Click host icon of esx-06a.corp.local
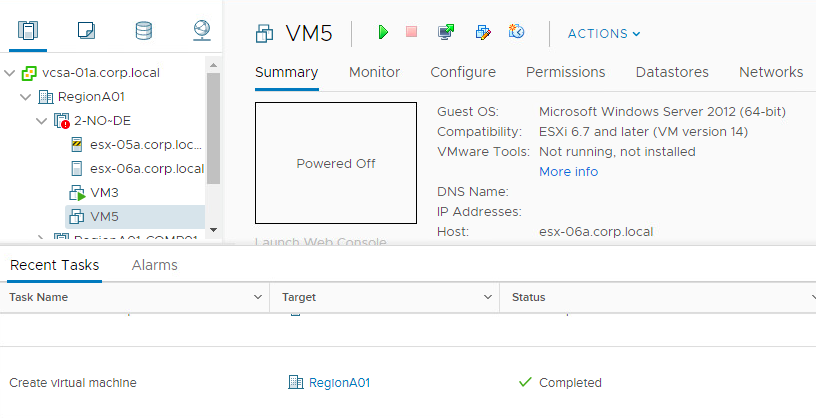 pos(77,169)
